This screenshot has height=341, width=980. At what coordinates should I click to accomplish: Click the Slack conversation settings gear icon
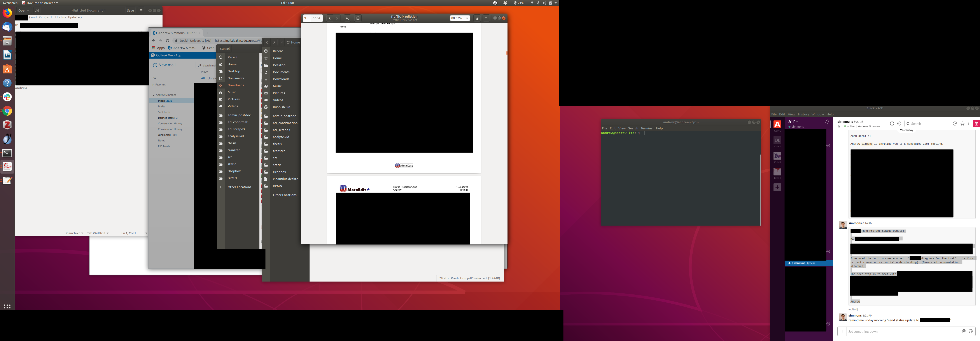(899, 124)
